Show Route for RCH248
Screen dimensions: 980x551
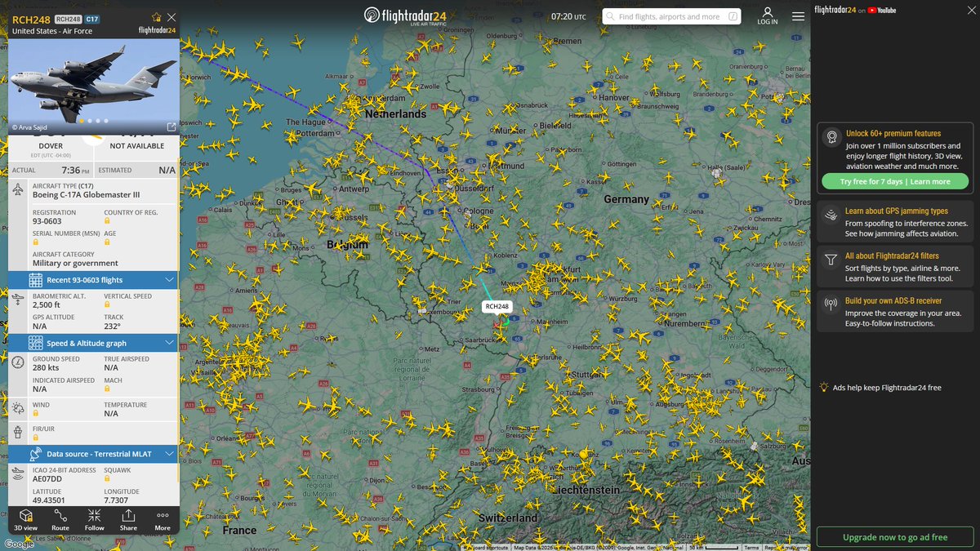click(x=60, y=519)
